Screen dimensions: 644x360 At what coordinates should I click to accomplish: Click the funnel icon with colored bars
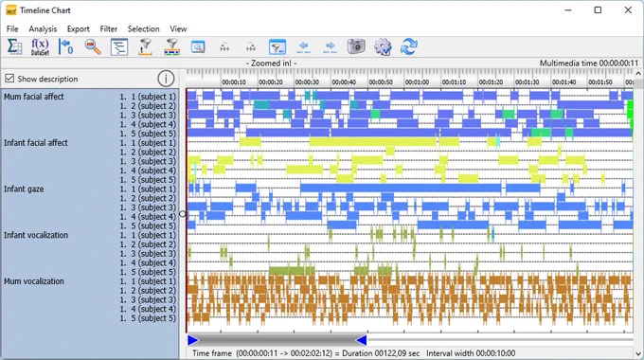coord(171,46)
